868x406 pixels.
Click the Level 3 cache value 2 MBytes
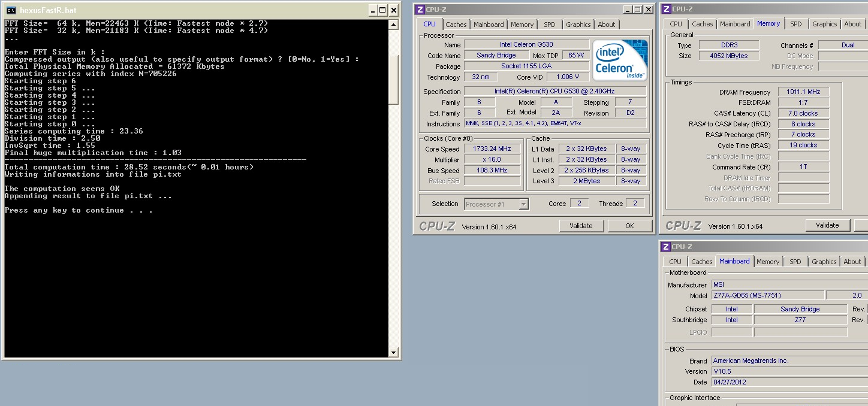(x=586, y=181)
